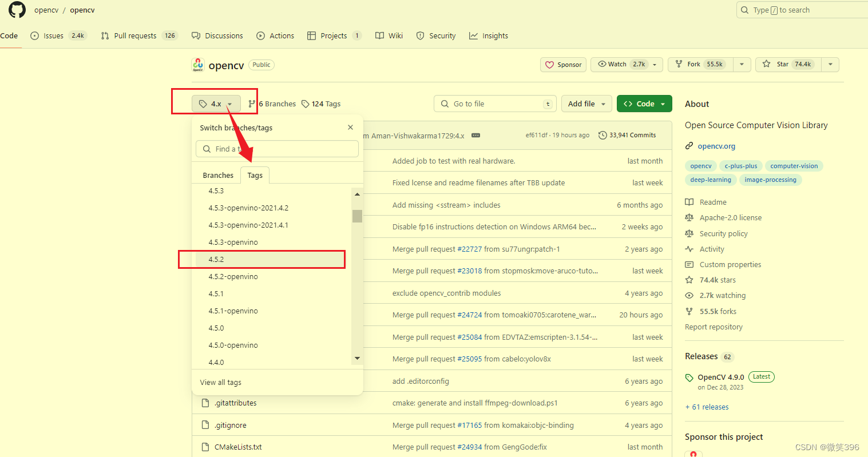Switch to the Branches tab in popup

pyautogui.click(x=218, y=175)
